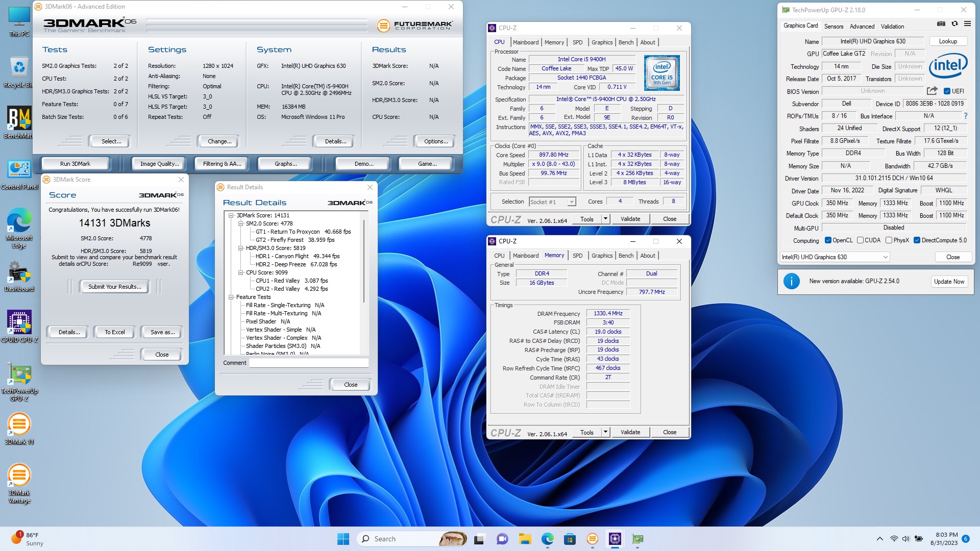Toggle the CUDA checkbox

pyautogui.click(x=860, y=240)
